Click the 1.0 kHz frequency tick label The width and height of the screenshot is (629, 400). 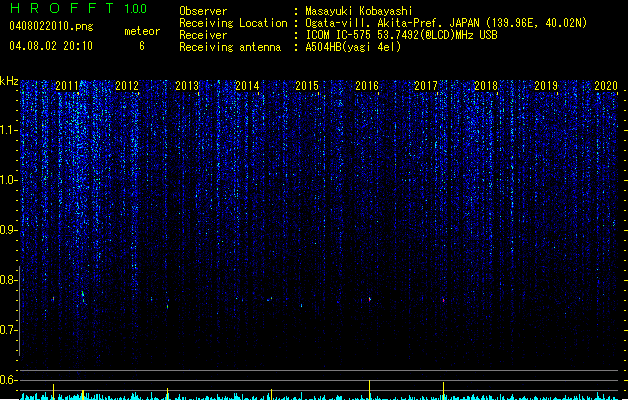tap(9, 180)
